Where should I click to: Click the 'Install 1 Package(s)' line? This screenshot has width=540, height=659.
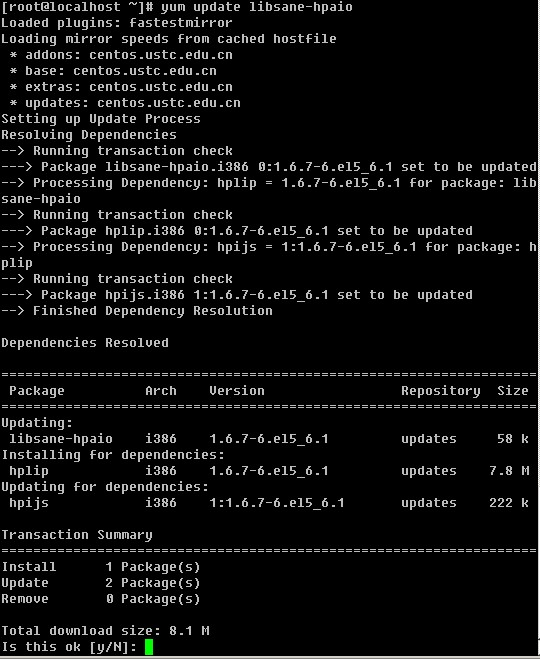tap(101, 567)
